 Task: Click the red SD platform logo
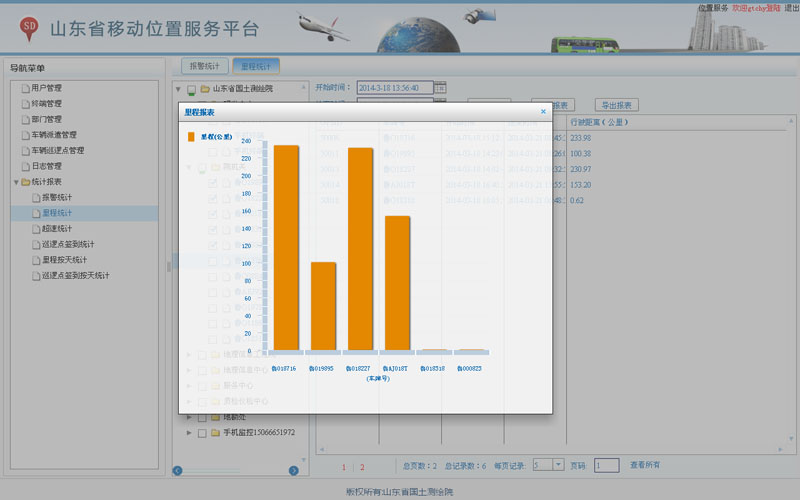click(x=29, y=29)
